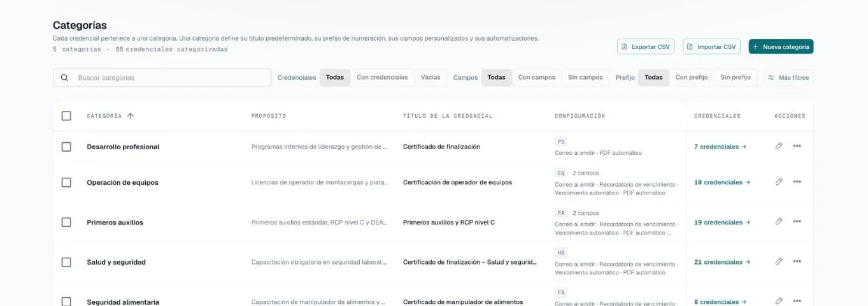
Task: Filter by Con campos
Action: click(537, 78)
